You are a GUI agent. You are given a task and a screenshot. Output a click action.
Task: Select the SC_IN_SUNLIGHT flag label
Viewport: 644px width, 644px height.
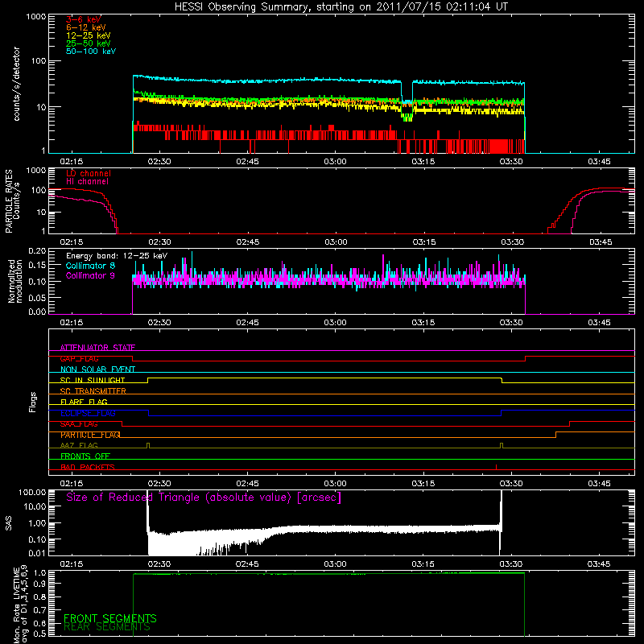point(93,380)
